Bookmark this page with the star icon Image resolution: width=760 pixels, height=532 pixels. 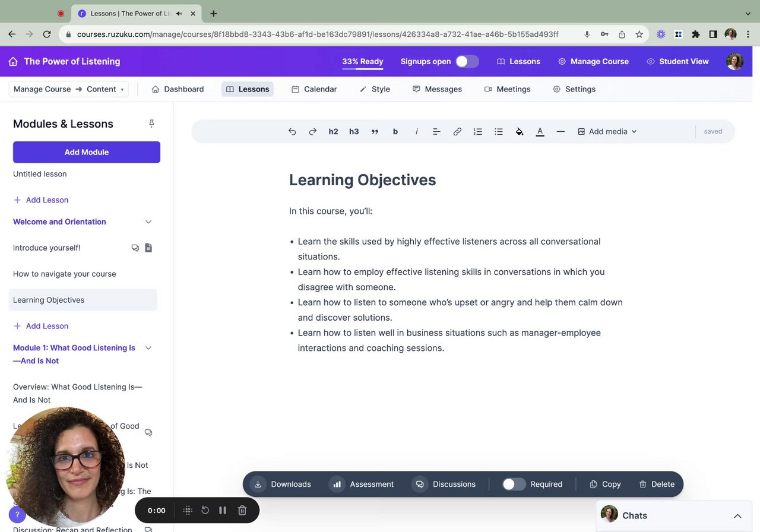639,34
